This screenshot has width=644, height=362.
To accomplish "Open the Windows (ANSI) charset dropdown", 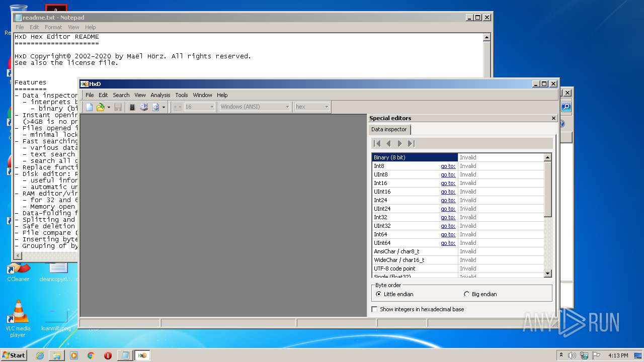I will tap(255, 107).
